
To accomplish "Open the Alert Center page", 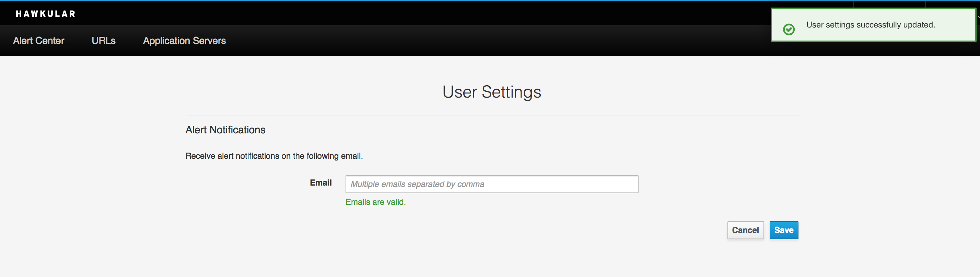I will pos(38,41).
